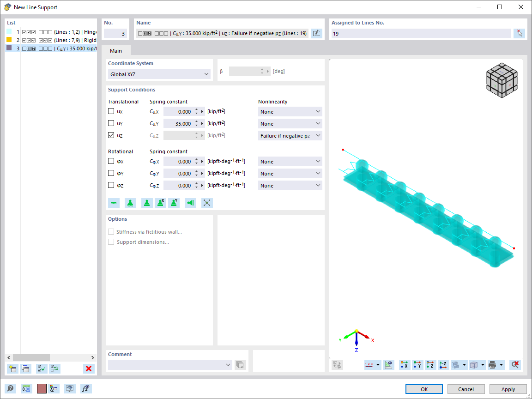Click the print graphic printer icon
The image size is (532, 399).
coord(493,365)
